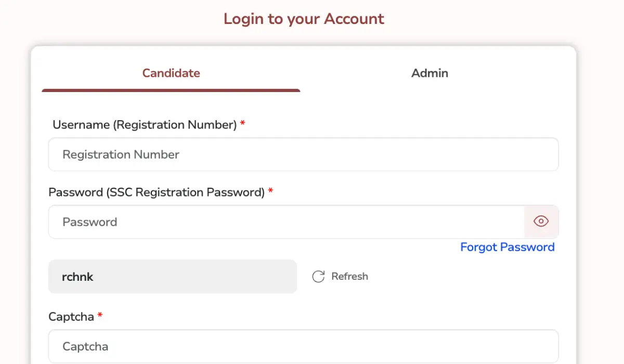
Task: Click the red asterisk after Username label
Action: 243,124
